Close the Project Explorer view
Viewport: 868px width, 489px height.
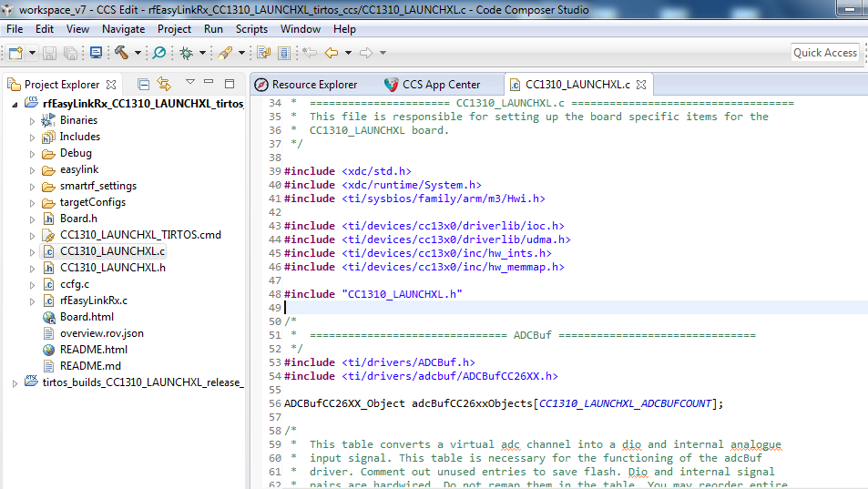[111, 85]
